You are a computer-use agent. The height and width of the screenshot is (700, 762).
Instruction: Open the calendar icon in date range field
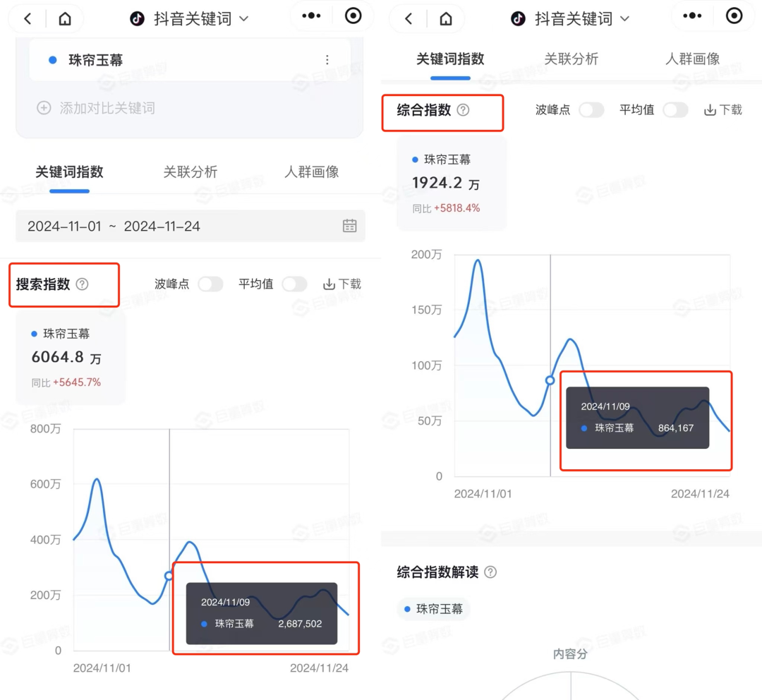(349, 226)
